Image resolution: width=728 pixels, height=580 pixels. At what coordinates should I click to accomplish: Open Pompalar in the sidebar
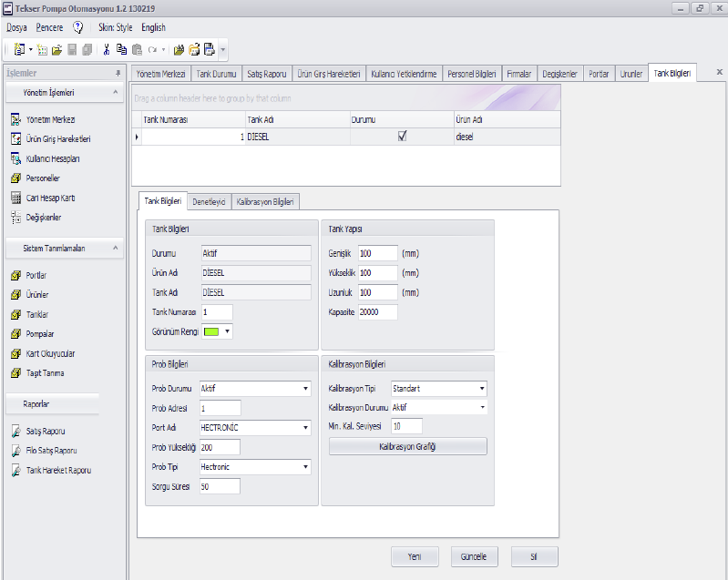pyautogui.click(x=39, y=334)
